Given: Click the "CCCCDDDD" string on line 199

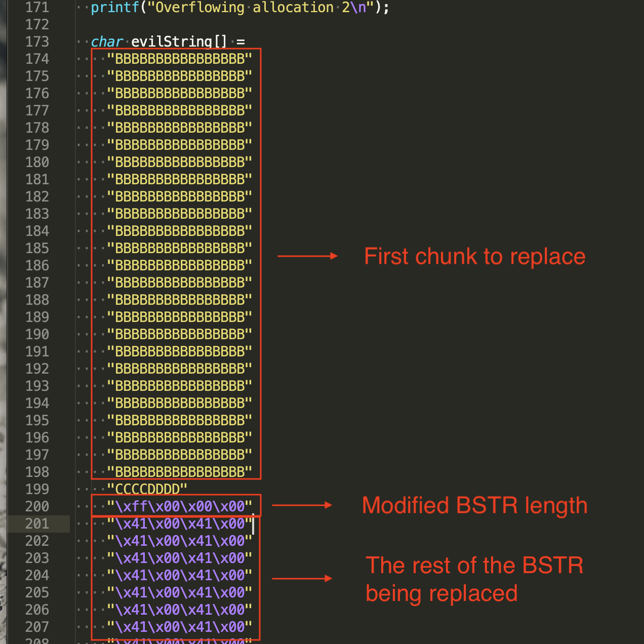Looking at the screenshot, I should pos(147,489).
